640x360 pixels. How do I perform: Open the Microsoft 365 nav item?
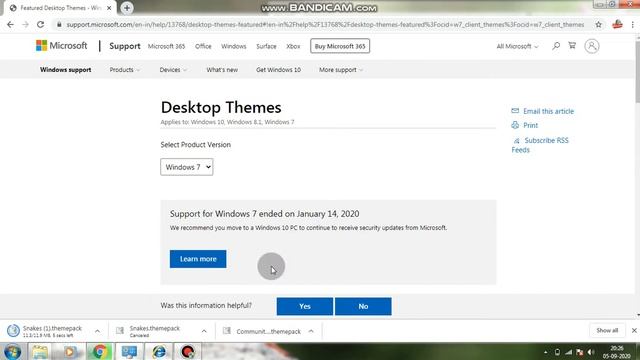166,46
